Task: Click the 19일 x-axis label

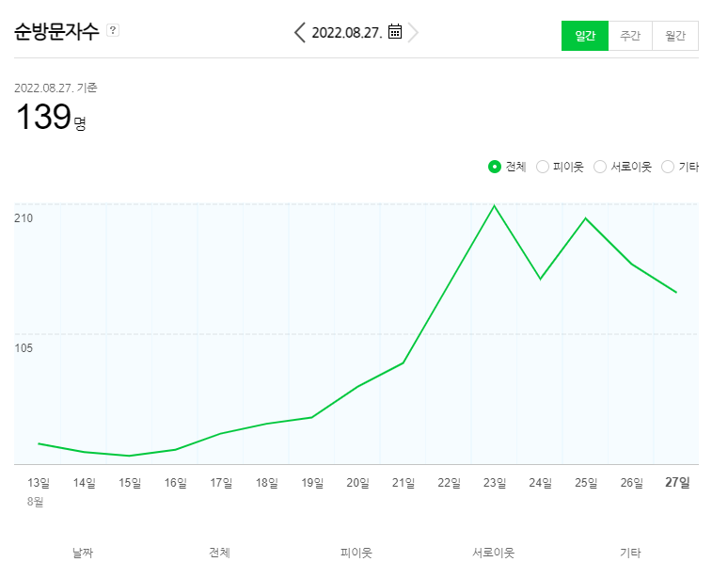Action: [312, 483]
